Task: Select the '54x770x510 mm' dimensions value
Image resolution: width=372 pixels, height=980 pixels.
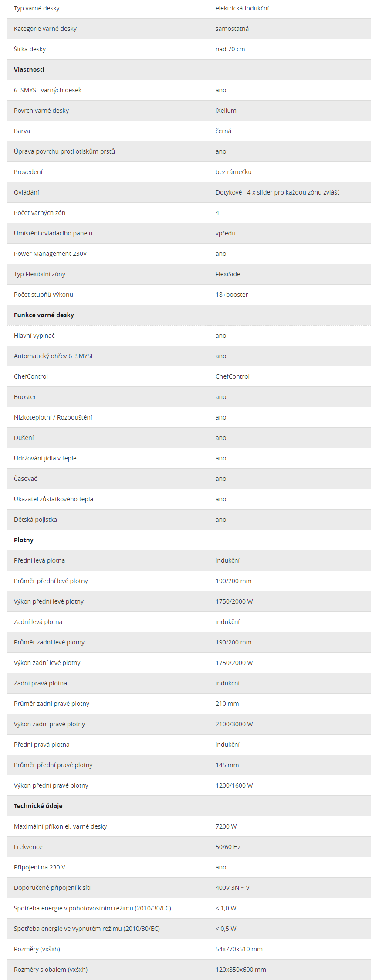Action: tap(239, 949)
